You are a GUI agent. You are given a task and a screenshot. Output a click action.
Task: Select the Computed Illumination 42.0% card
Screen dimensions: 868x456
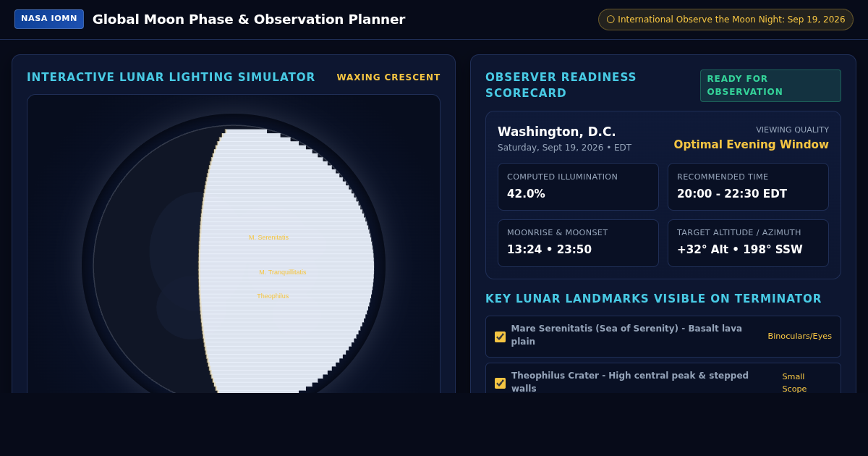pos(578,187)
